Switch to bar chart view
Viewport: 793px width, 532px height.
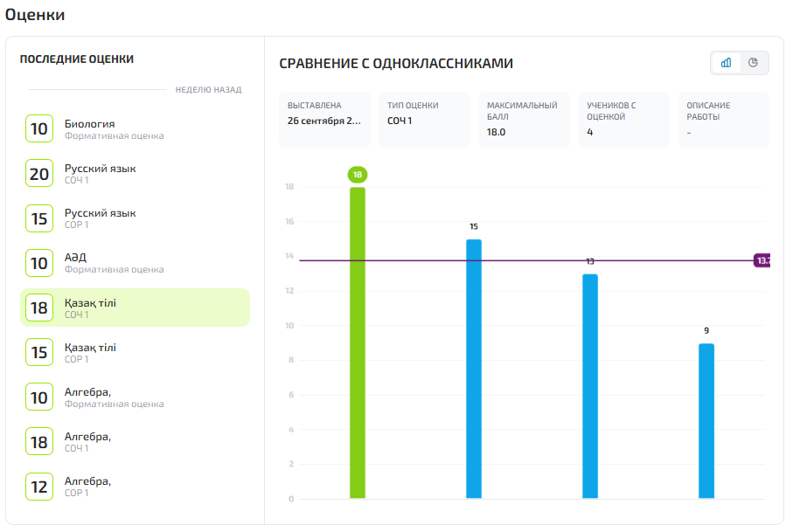[x=726, y=63]
